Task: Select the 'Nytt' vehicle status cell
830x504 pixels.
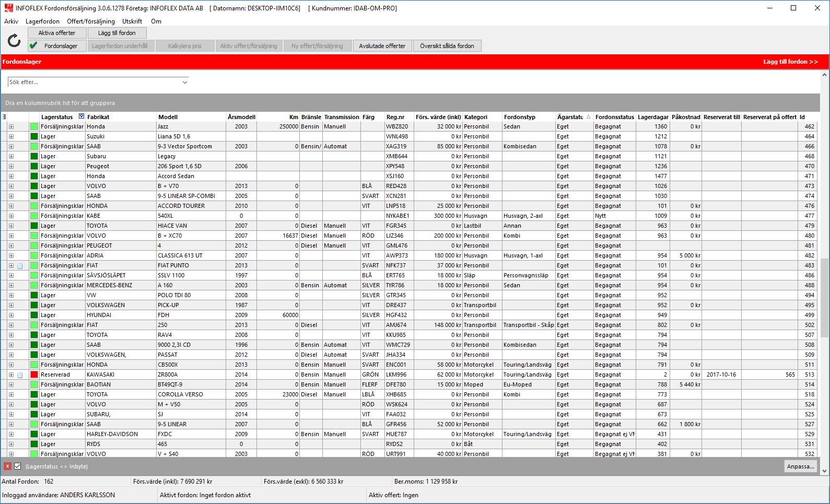Action: (x=615, y=216)
